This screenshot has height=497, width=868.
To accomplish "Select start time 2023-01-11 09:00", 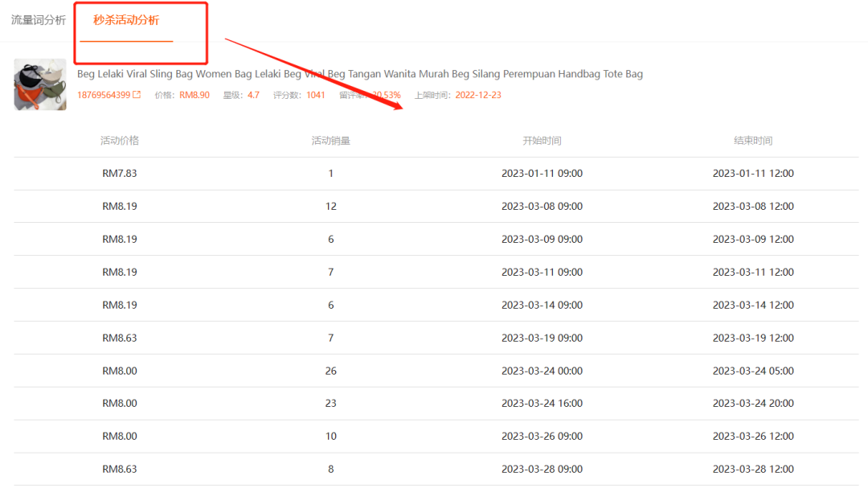I will click(x=542, y=174).
